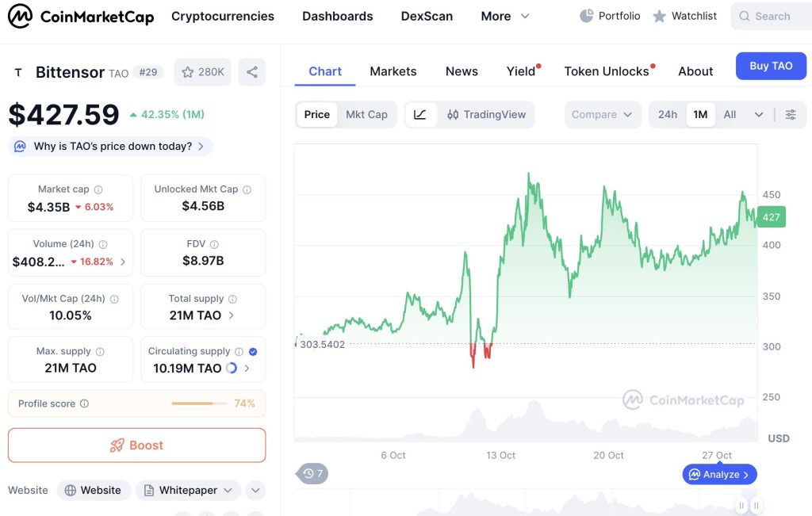The image size is (812, 516).
Task: Expand the More navigation dropdown
Action: pos(505,16)
